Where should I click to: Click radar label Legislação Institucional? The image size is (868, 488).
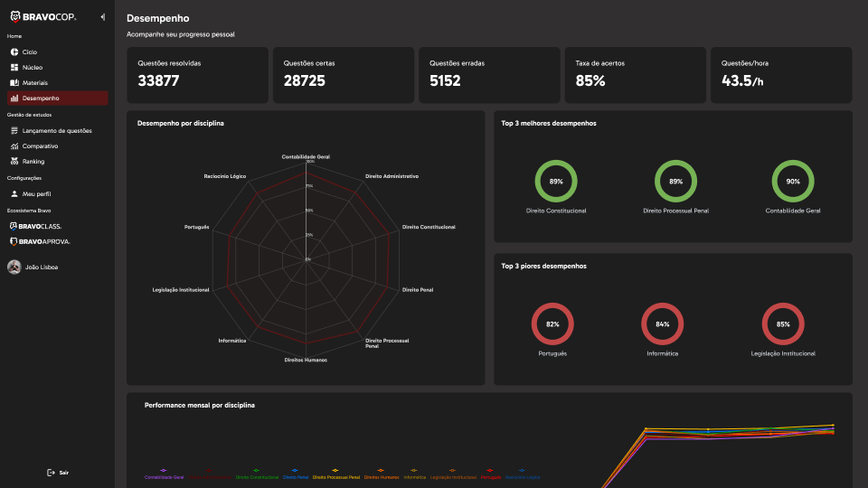181,289
